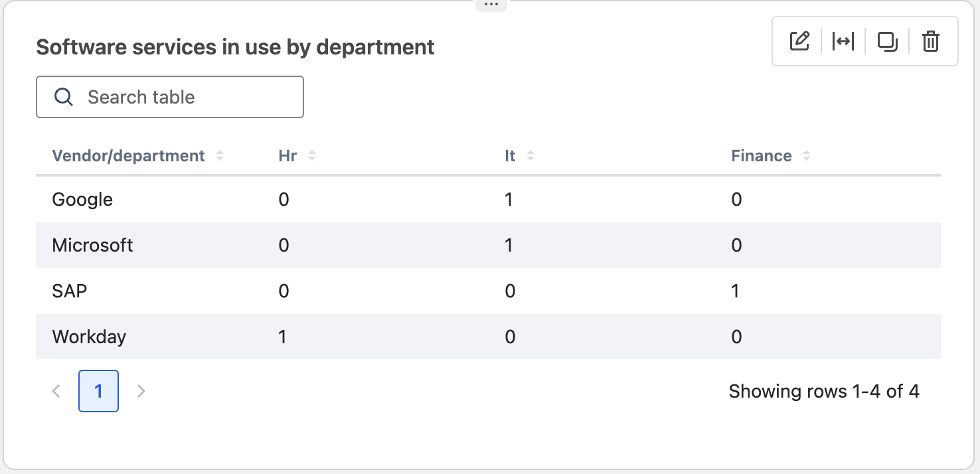Click the magnifier icon in the search box
Image resolution: width=980 pixels, height=474 pixels.
pyautogui.click(x=64, y=97)
